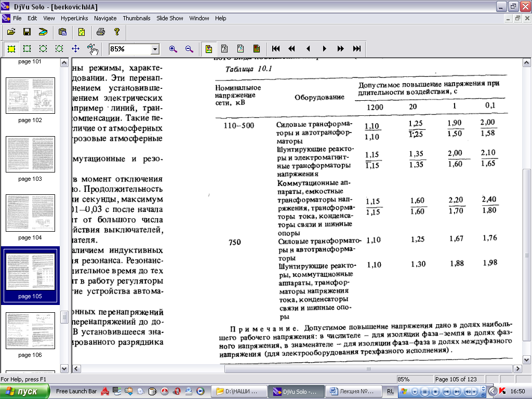The image size is (532, 399).
Task: Click the Zoom In magnifier icon
Action: click(173, 49)
